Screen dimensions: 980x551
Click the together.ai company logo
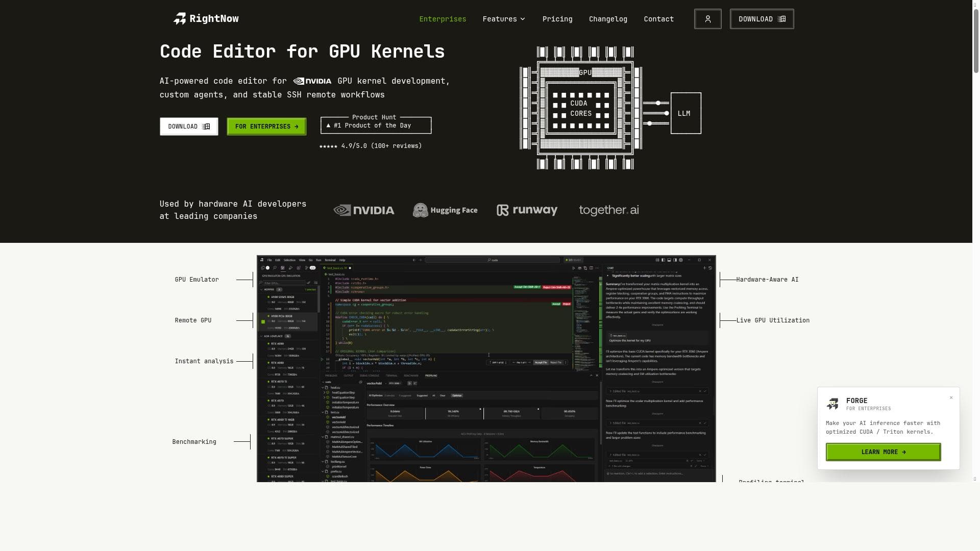pyautogui.click(x=608, y=210)
